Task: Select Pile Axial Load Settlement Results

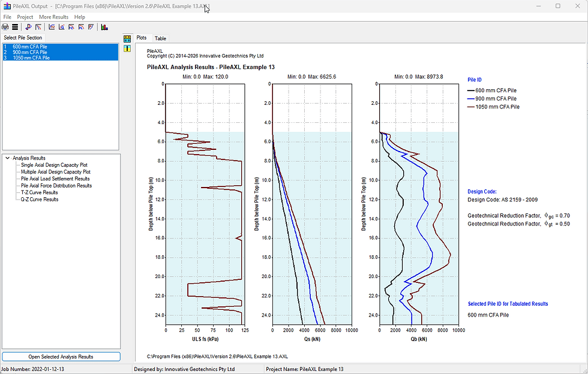Action: pyautogui.click(x=55, y=179)
